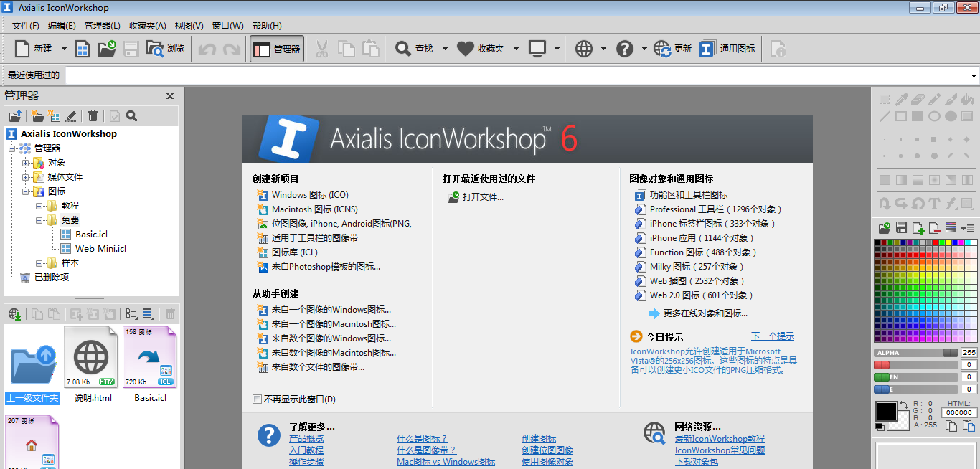Image resolution: width=980 pixels, height=469 pixels.
Task: Open the 窗口(W) menu
Action: pos(228,26)
